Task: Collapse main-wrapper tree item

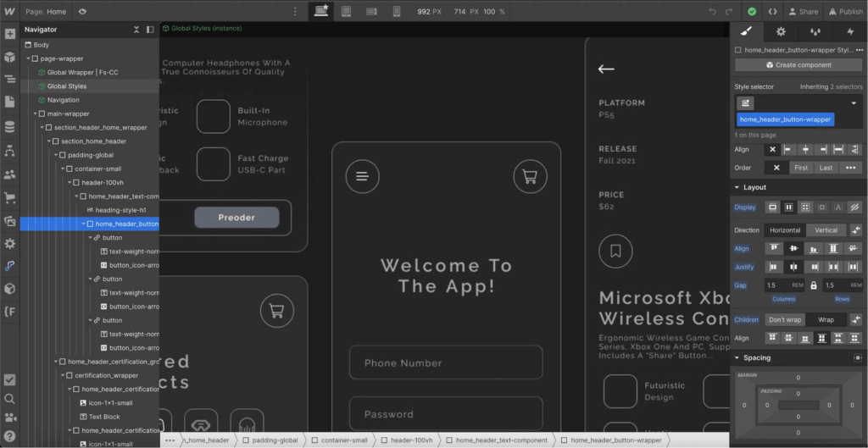Action: tap(35, 114)
